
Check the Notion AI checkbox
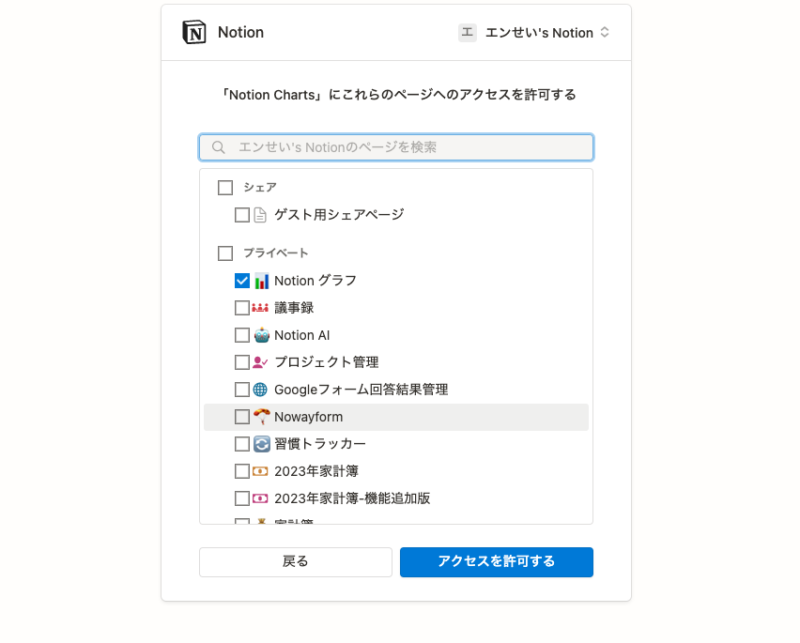[x=242, y=335]
